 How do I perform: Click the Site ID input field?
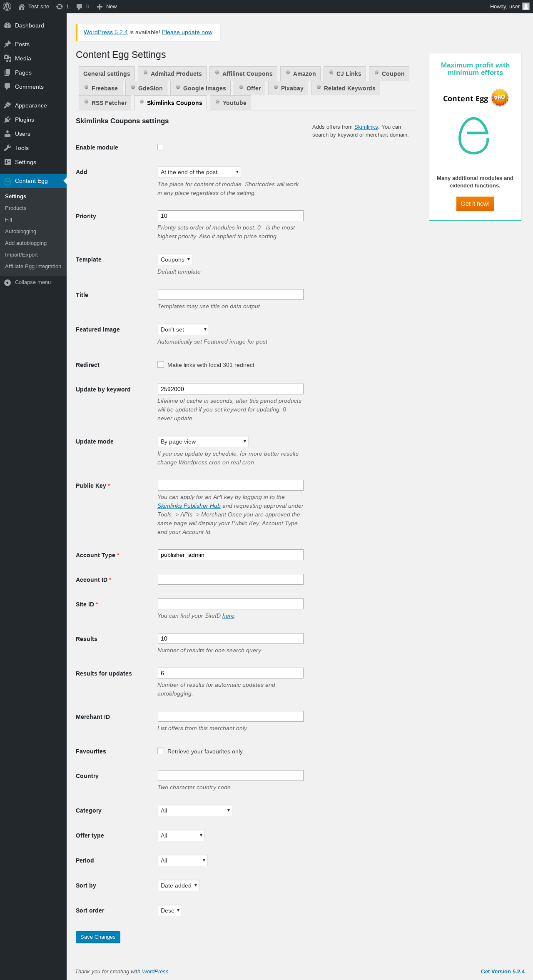point(231,604)
